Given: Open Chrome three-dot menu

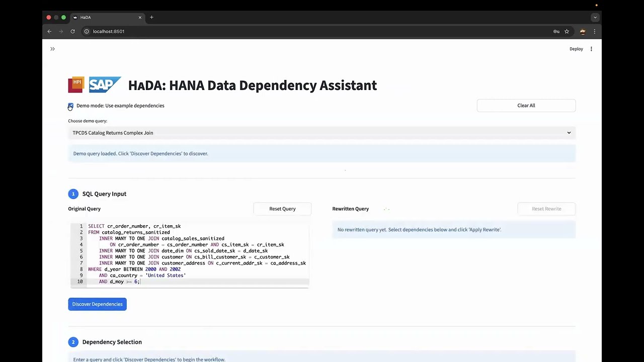Looking at the screenshot, I should pyautogui.click(x=594, y=31).
